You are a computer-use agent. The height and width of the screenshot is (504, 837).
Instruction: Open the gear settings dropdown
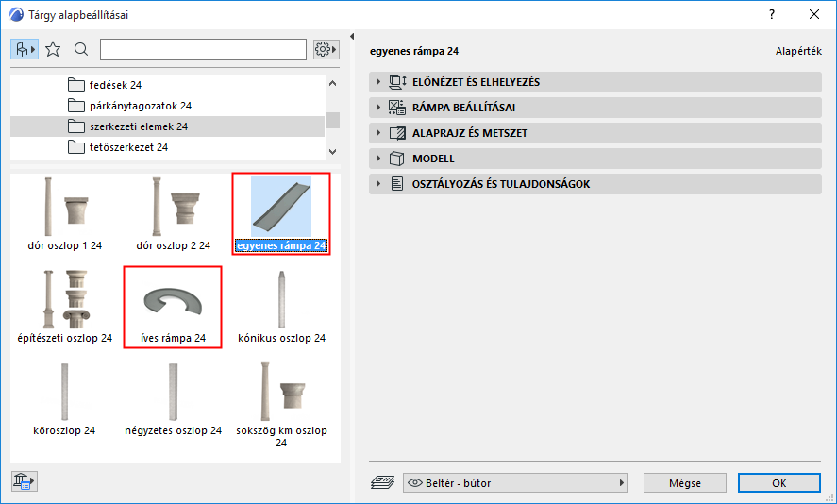[x=326, y=50]
